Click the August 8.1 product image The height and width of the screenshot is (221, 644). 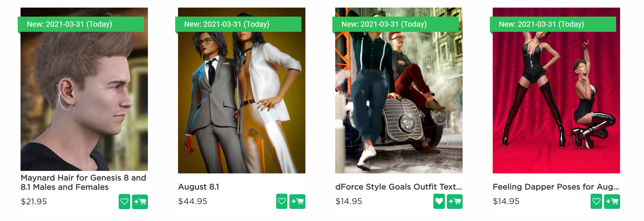(242, 101)
